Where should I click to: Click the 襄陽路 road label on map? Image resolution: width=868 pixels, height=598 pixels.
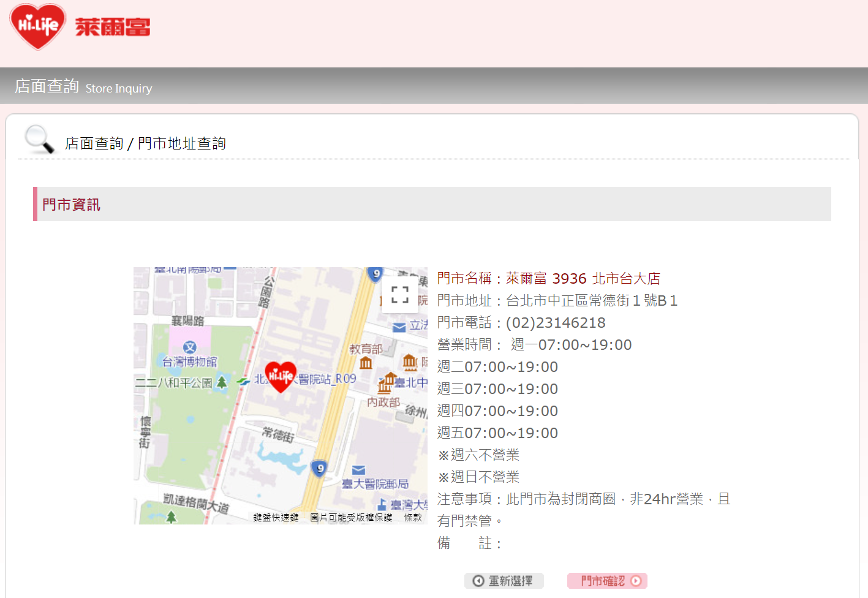(x=188, y=320)
